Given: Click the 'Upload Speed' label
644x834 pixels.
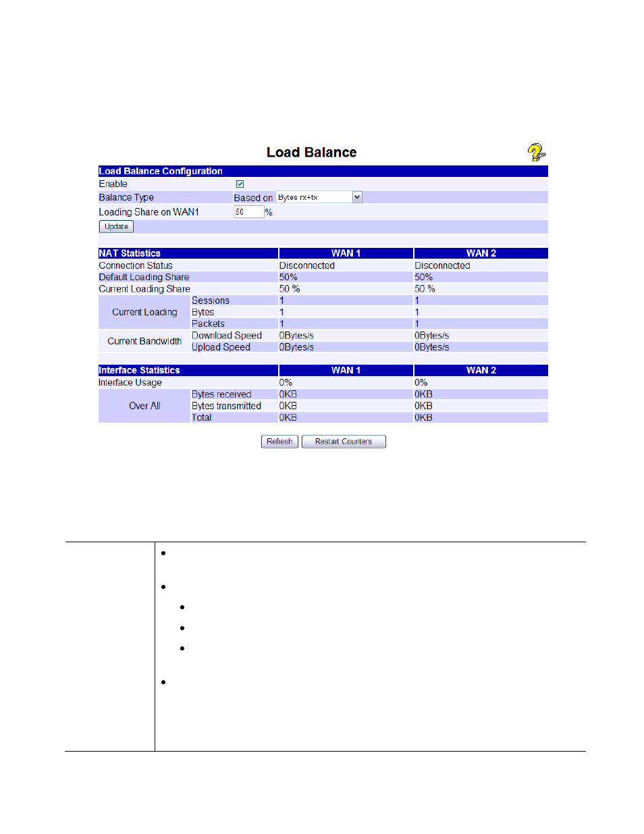Looking at the screenshot, I should coord(221,347).
